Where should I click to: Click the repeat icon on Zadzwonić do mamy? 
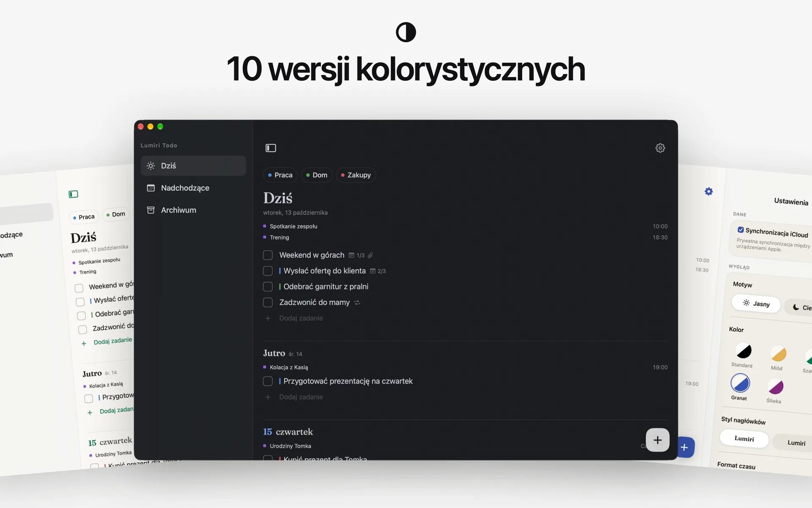[x=357, y=303]
